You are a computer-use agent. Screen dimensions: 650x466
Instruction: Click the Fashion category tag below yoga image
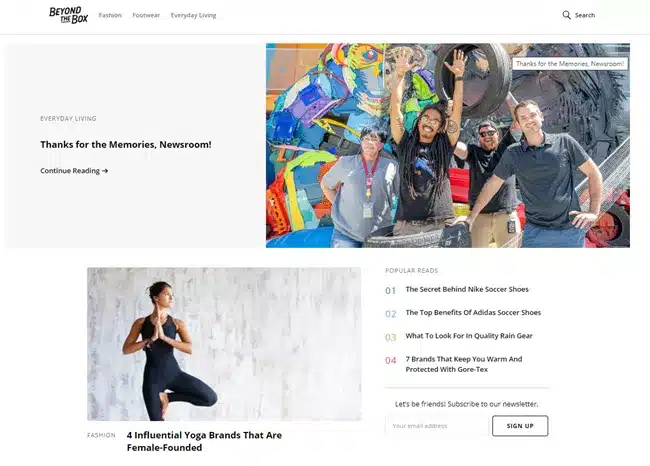click(101, 435)
